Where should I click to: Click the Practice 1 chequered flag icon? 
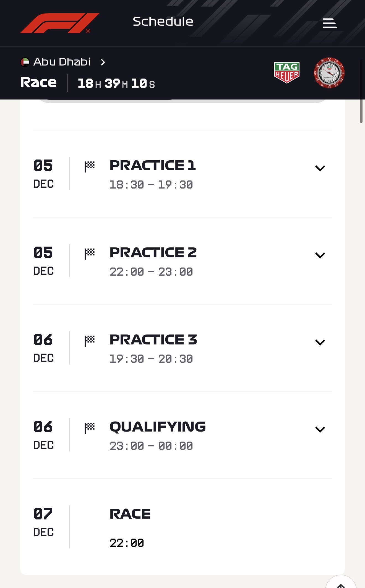click(90, 167)
